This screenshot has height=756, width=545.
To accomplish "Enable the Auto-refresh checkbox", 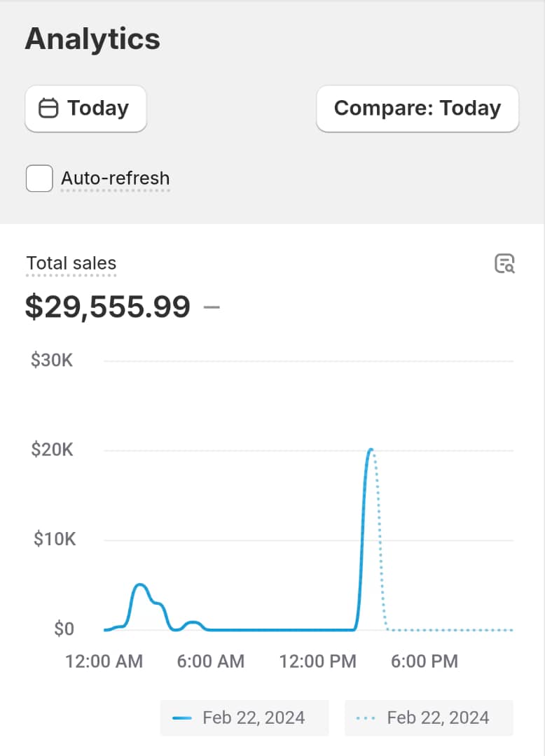I will tap(39, 178).
